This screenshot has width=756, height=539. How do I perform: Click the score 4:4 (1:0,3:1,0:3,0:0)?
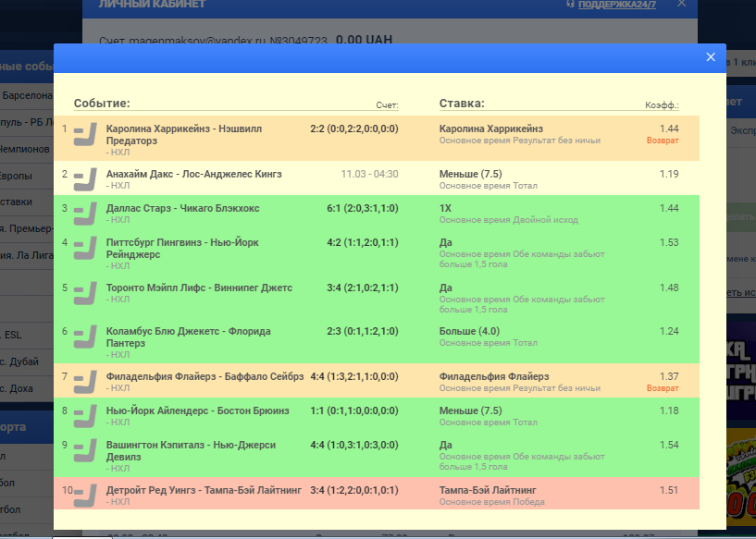[353, 445]
